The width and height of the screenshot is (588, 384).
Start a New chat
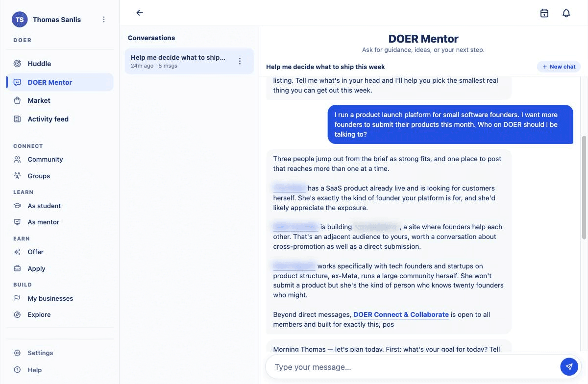point(559,67)
